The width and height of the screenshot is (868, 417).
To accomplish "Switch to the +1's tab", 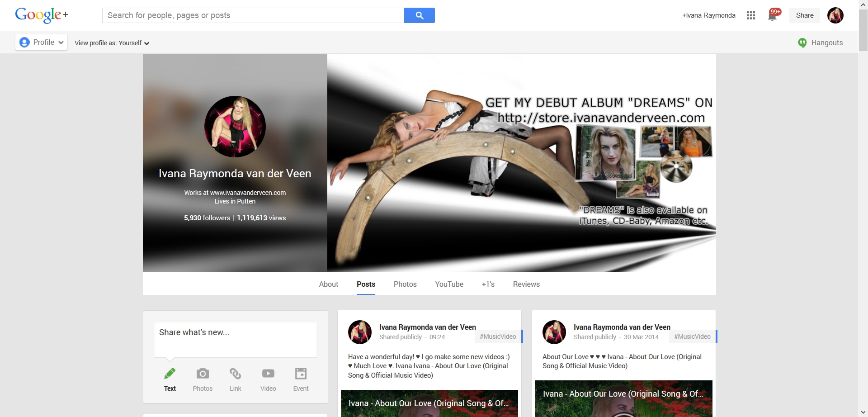I will pos(488,284).
